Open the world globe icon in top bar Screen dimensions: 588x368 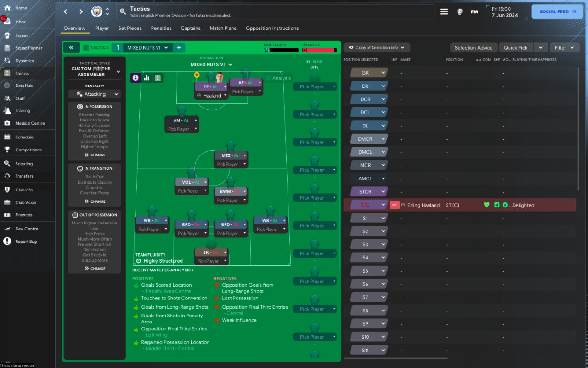point(459,12)
